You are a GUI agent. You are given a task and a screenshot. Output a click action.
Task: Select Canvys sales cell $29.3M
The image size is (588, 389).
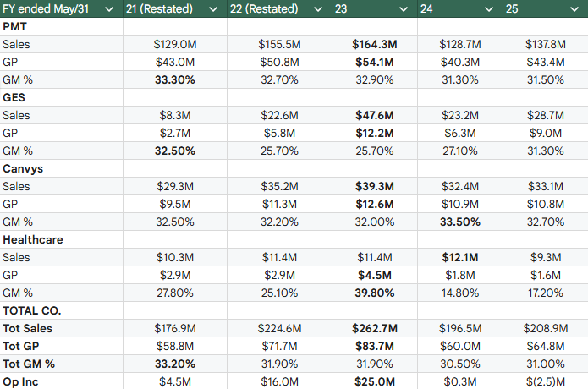175,186
